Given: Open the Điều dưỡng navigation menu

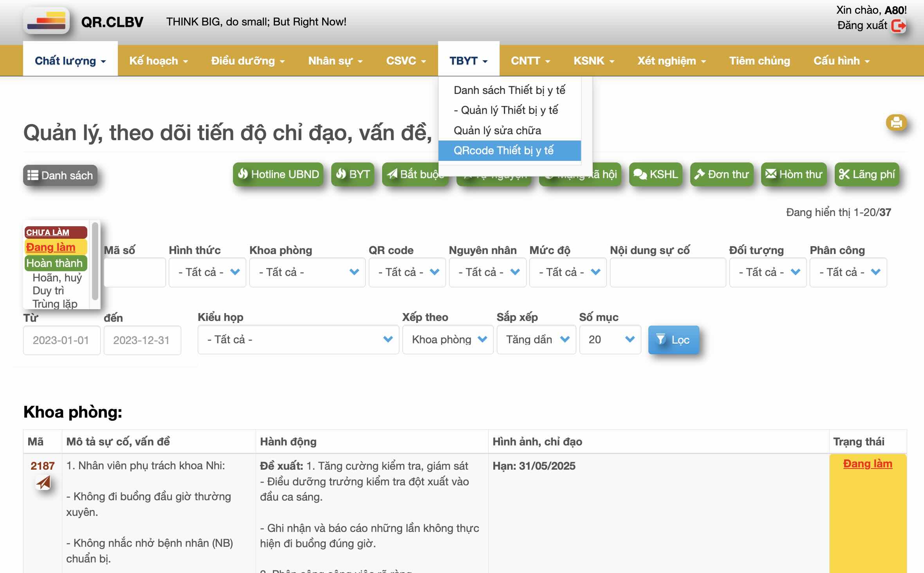Looking at the screenshot, I should (247, 61).
